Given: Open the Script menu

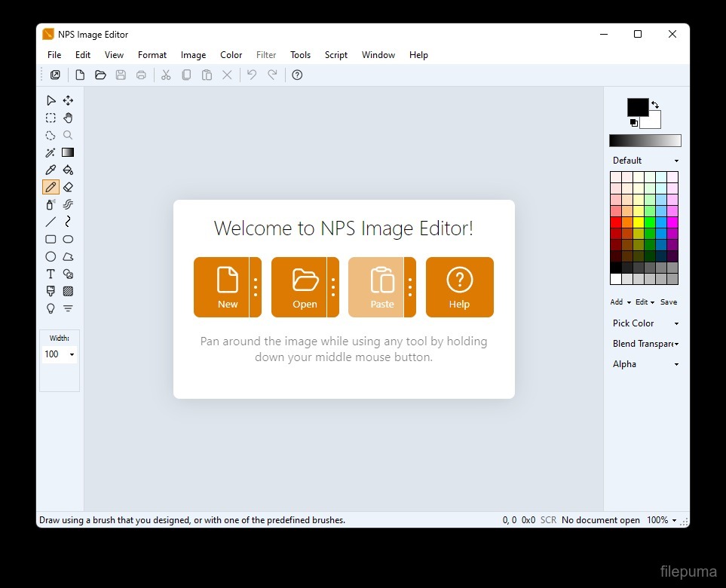Looking at the screenshot, I should [335, 55].
